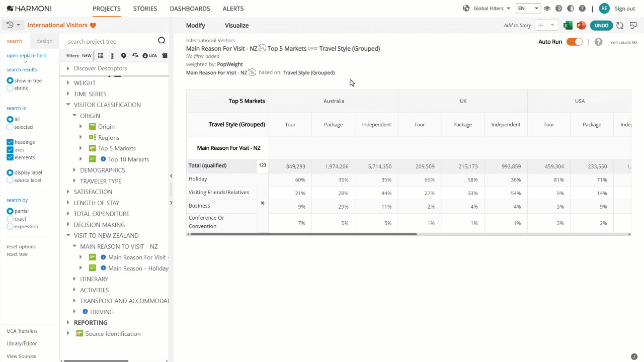Expand the SATISFACTION tree node
Screen dimensions: 644x362
[69, 192]
